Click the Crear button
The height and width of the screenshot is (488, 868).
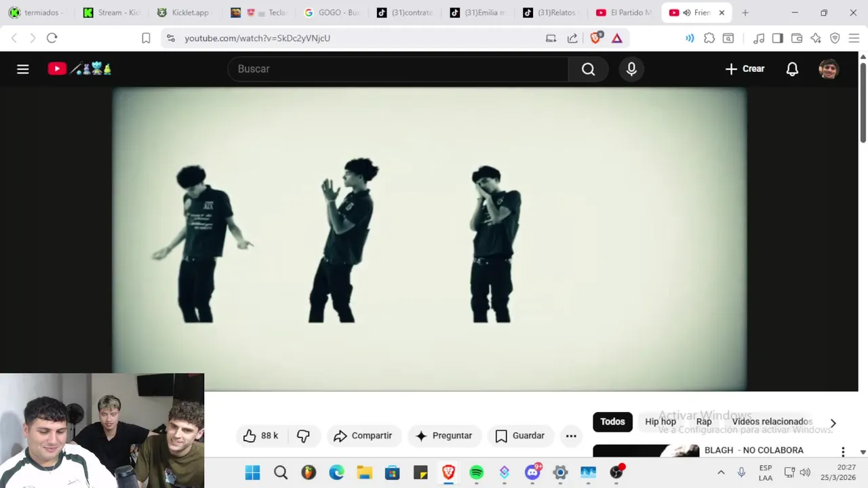(745, 69)
